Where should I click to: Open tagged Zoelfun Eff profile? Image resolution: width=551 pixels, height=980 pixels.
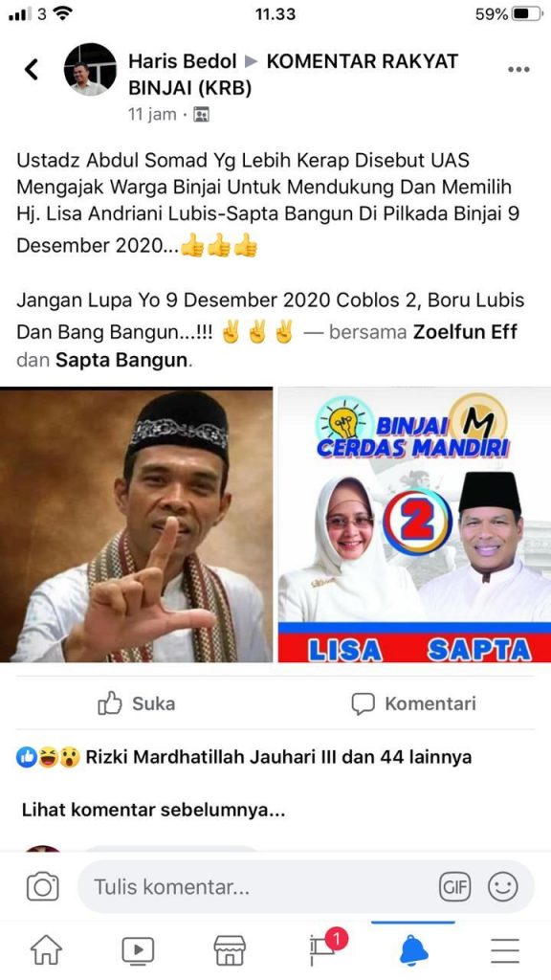[466, 332]
